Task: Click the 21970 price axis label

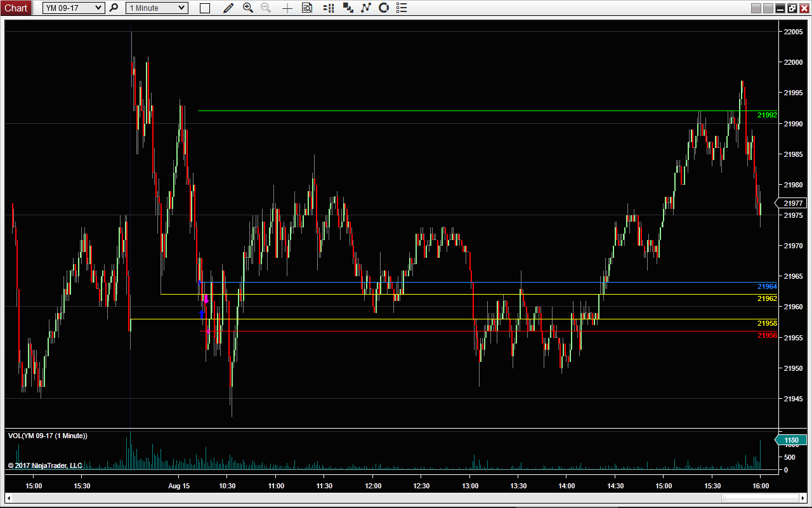Action: click(x=794, y=246)
